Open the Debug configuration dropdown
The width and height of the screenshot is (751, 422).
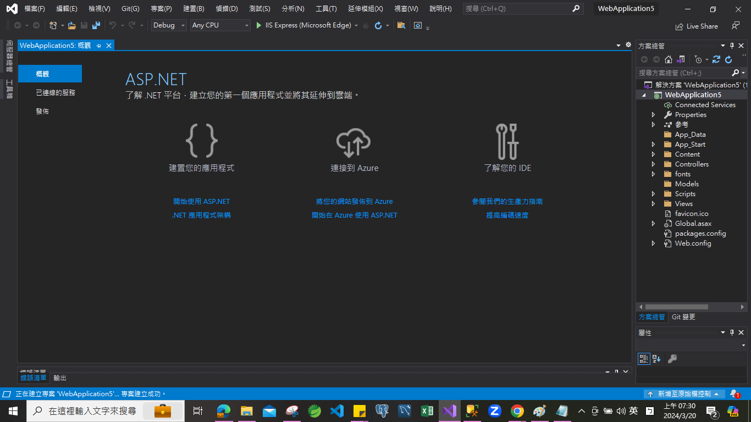[x=168, y=25]
